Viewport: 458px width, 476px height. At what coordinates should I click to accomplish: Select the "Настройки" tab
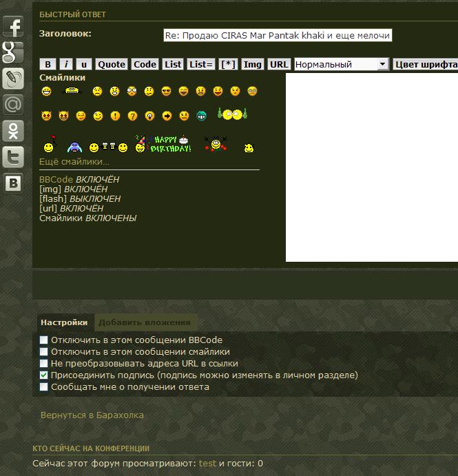pos(64,322)
